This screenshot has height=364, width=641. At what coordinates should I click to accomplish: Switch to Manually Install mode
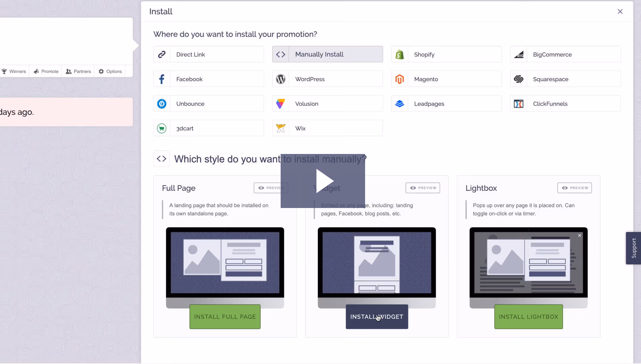click(327, 54)
